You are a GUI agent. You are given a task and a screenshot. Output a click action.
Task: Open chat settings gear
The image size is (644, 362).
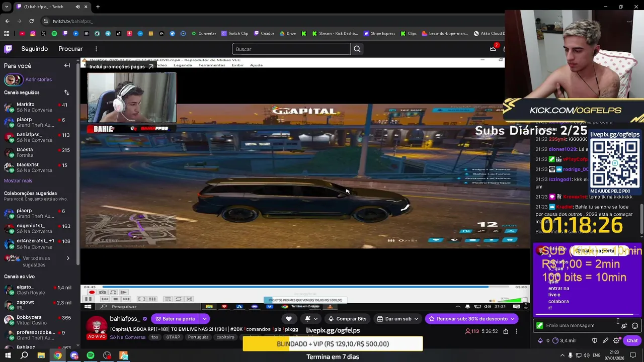click(616, 340)
